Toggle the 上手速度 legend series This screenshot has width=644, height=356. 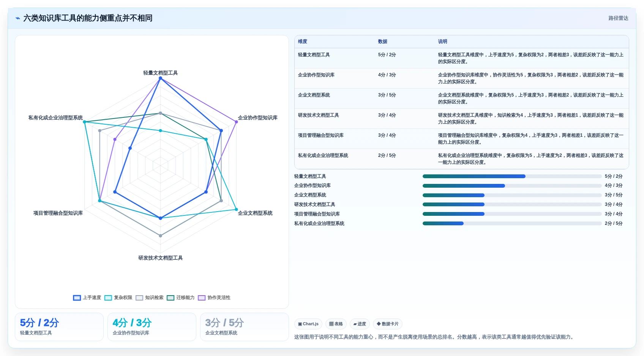pyautogui.click(x=87, y=297)
